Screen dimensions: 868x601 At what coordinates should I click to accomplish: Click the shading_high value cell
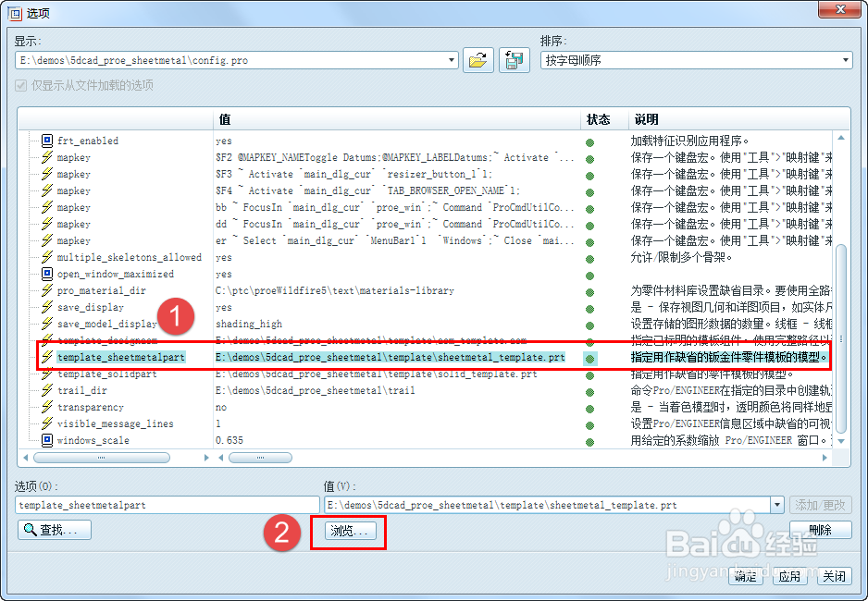click(249, 324)
